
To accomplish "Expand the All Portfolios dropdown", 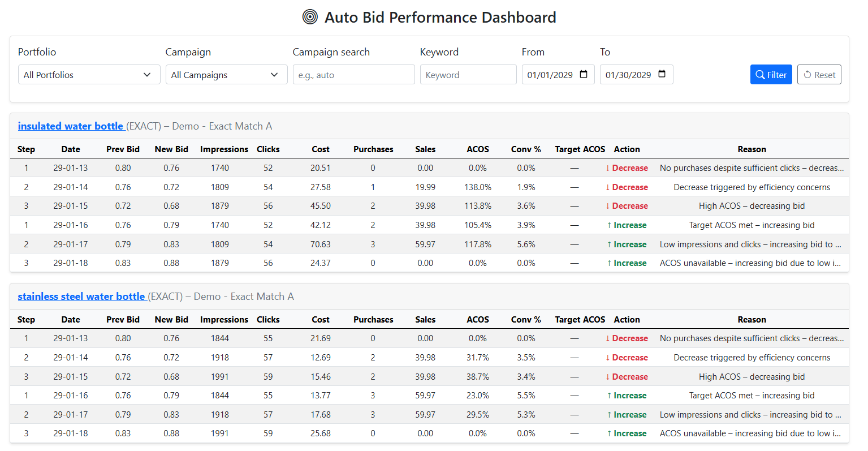I will pyautogui.click(x=89, y=75).
